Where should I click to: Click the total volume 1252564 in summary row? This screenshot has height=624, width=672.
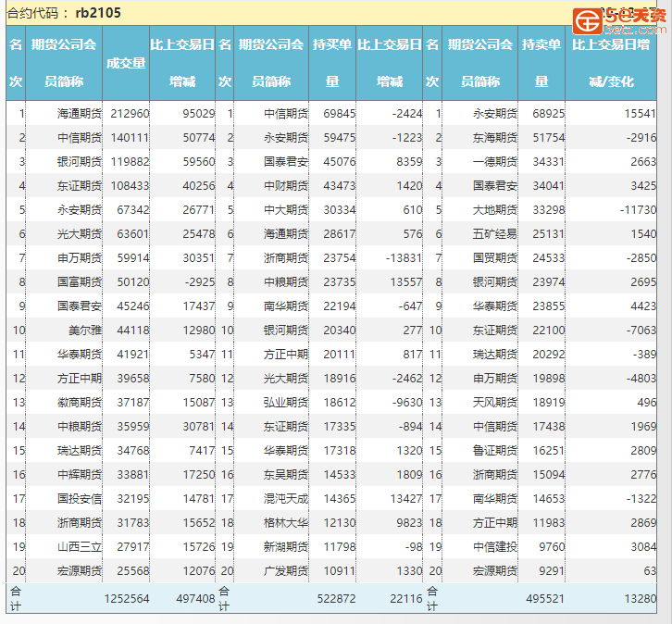(128, 599)
